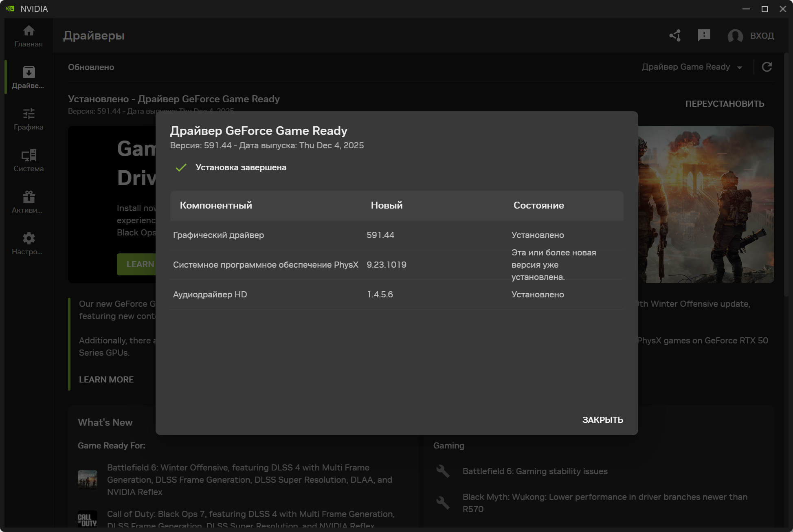Click the Battlefield 6 game thumbnail
Image resolution: width=793 pixels, height=532 pixels.
click(x=88, y=479)
